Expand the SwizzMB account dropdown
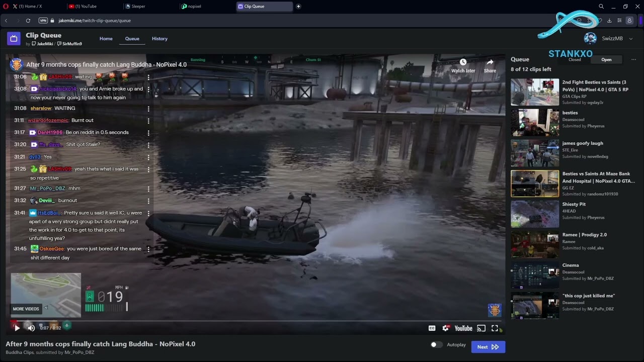Screen dimensions: 644x362 pyautogui.click(x=631, y=39)
